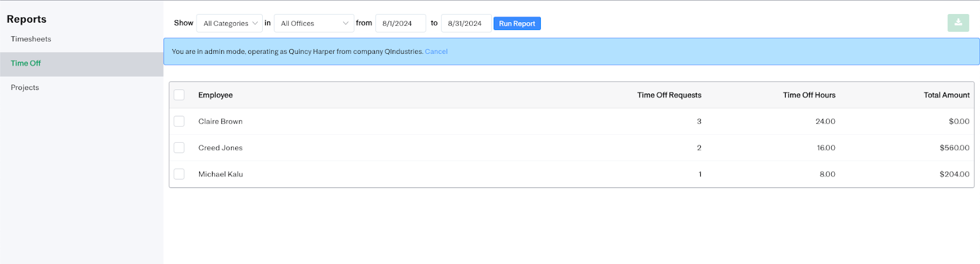Viewport: 980px width, 264px height.
Task: Check the Michael Kalu row checkbox
Action: (179, 174)
